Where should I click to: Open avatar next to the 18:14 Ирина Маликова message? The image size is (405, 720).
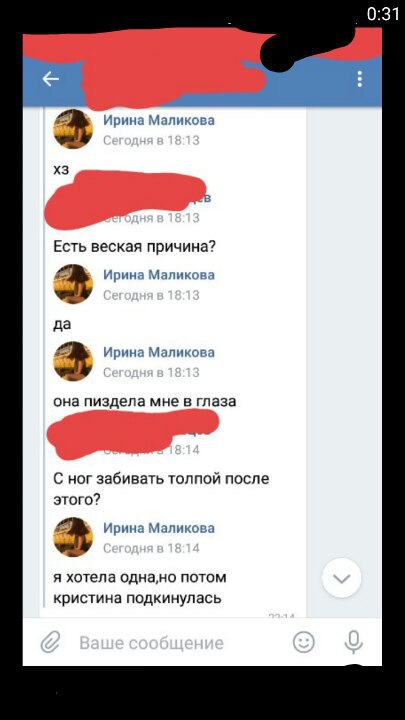click(x=73, y=537)
